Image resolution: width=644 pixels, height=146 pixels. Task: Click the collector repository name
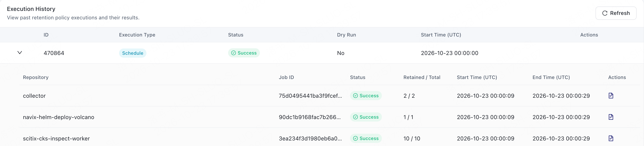(x=34, y=96)
